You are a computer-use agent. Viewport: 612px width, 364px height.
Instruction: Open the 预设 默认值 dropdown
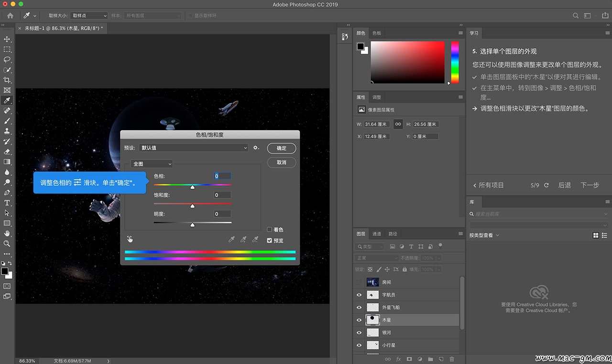pos(194,148)
